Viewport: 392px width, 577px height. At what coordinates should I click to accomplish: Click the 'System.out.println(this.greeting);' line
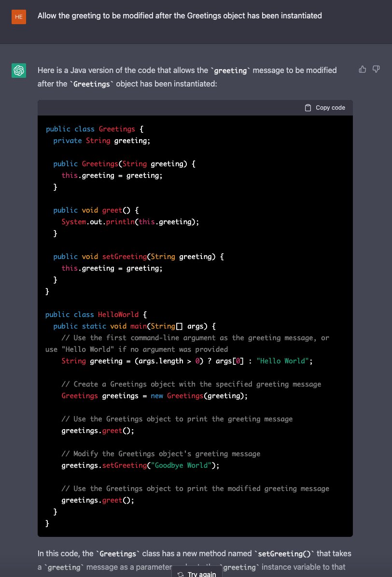click(x=130, y=222)
